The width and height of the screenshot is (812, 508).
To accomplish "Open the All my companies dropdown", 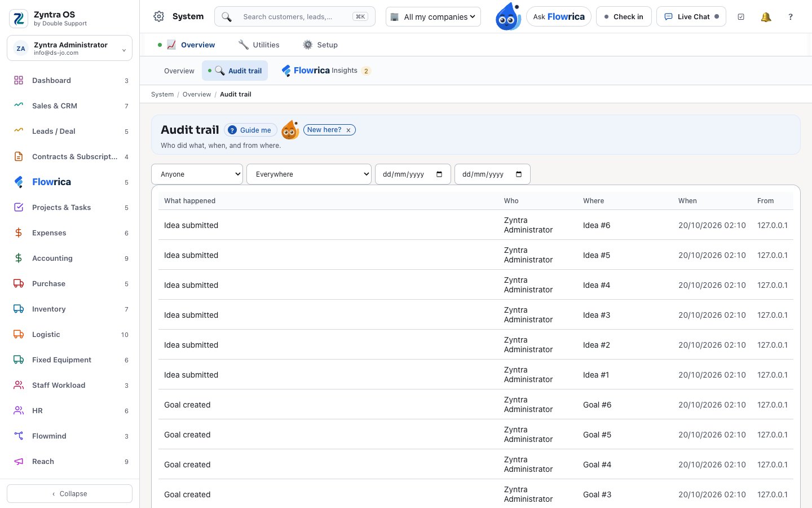I will point(434,17).
